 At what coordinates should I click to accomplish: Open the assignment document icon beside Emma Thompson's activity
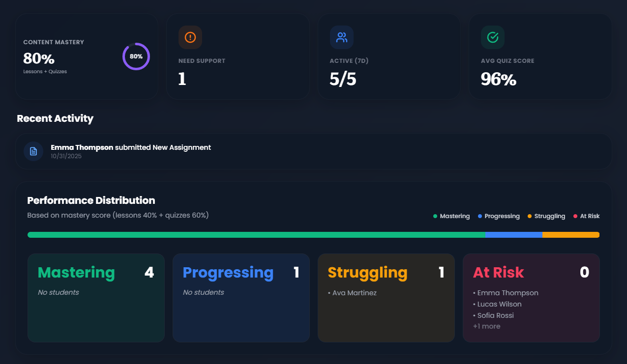pos(33,151)
